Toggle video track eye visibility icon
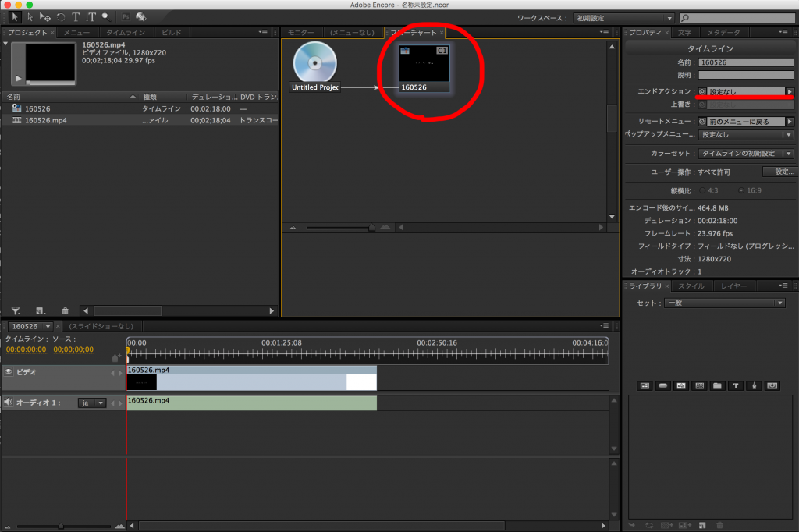The width and height of the screenshot is (799, 532). [x=9, y=372]
